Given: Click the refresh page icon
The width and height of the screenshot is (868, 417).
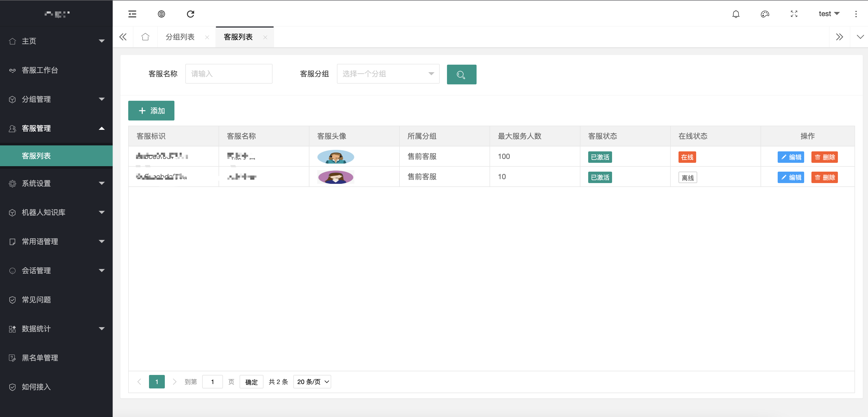Looking at the screenshot, I should tap(190, 14).
